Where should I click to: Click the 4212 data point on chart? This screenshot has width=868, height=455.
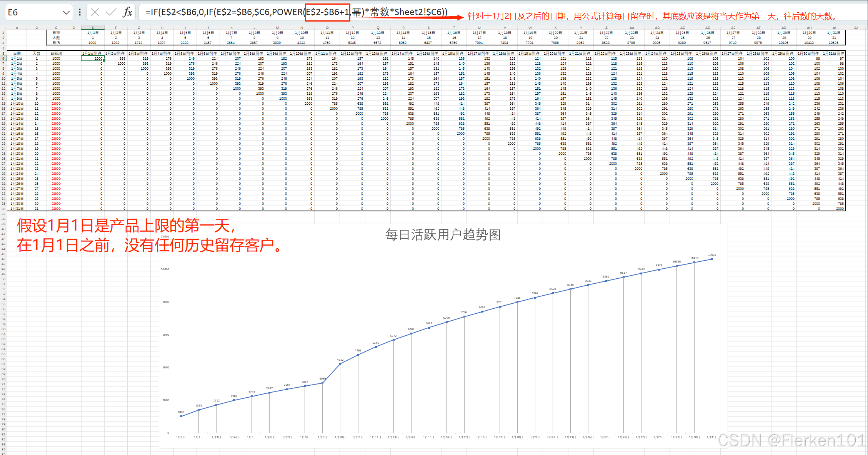(340, 364)
